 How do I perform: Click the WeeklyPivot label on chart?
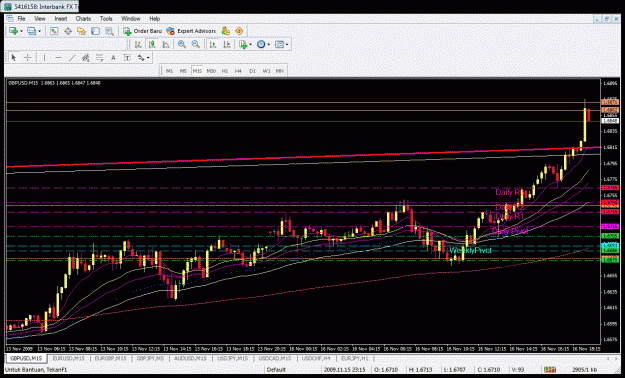point(470,250)
